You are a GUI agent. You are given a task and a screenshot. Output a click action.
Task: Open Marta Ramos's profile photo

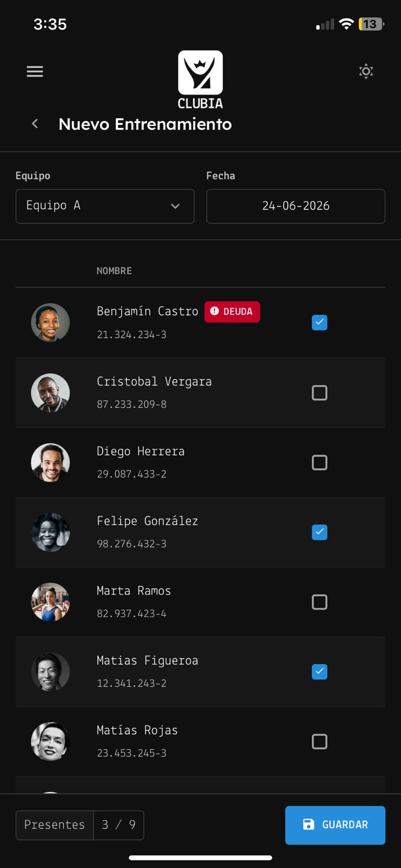pyautogui.click(x=50, y=602)
